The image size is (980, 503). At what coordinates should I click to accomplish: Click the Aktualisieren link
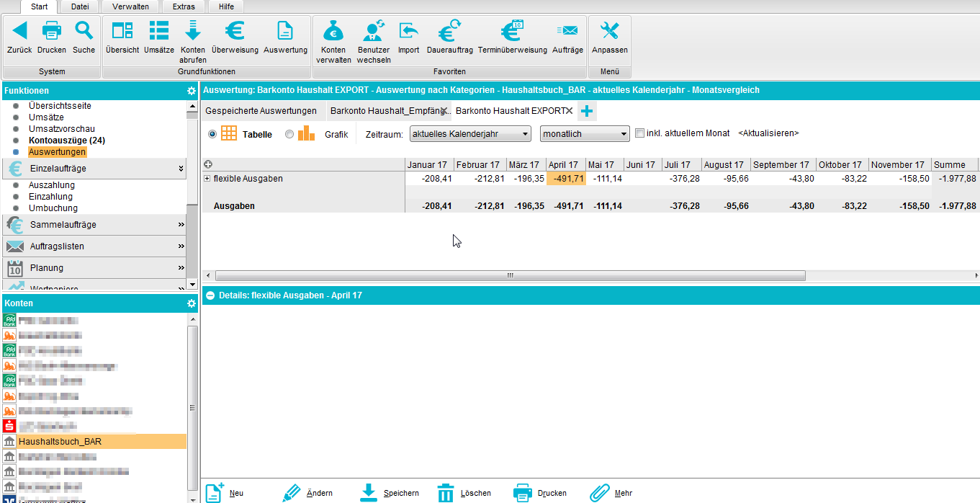pos(768,133)
